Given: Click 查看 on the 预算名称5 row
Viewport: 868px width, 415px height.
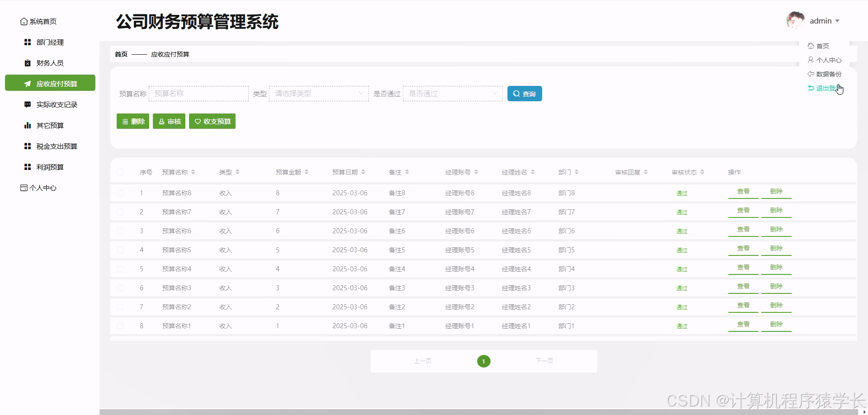Looking at the screenshot, I should (743, 248).
